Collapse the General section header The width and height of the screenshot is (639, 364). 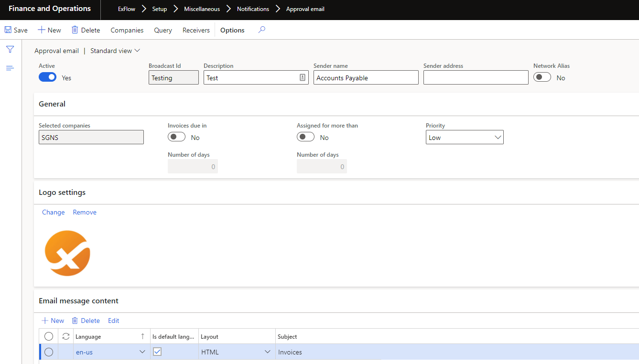tap(336, 104)
